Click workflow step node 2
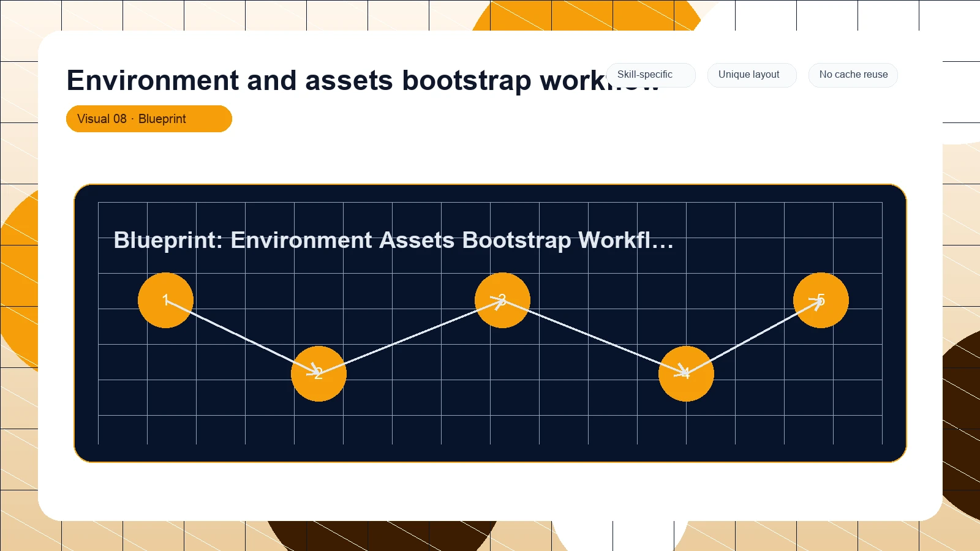Screen dimensions: 980x551 tap(318, 373)
